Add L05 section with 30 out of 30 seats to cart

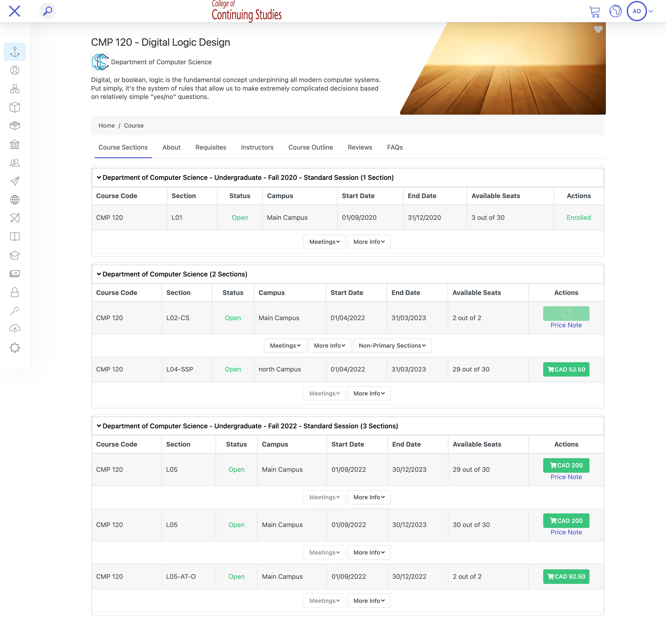(566, 521)
